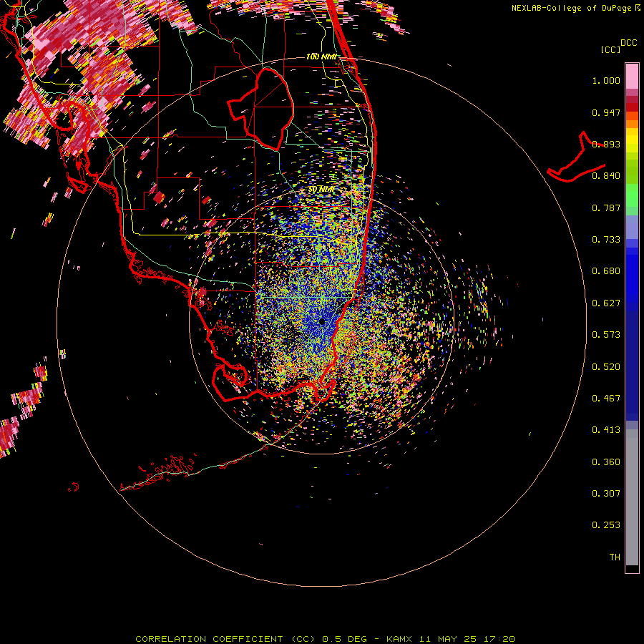
Task: Pick the yellow swatch beside 0.893
Action: coord(632,144)
